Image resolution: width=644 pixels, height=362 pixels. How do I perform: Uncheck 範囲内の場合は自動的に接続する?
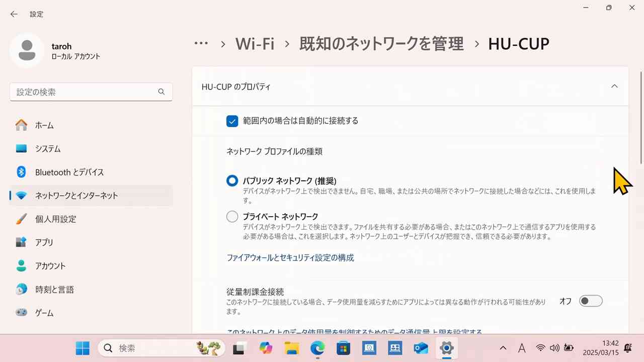(232, 121)
